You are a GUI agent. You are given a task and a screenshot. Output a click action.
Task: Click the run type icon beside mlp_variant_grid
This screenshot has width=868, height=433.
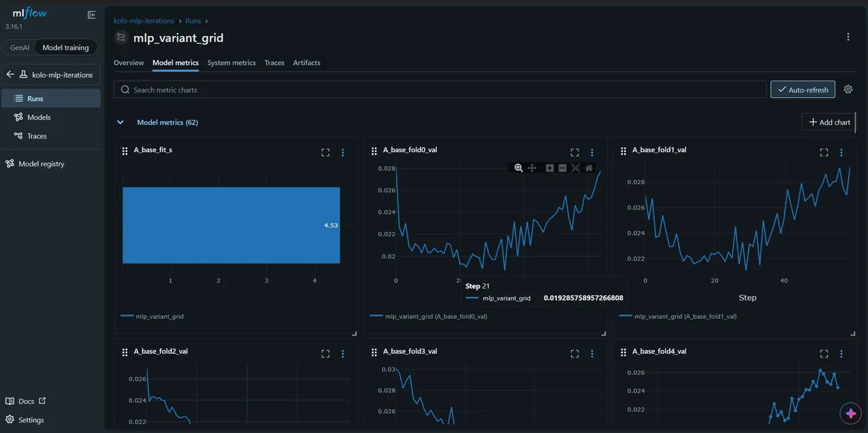click(x=121, y=38)
